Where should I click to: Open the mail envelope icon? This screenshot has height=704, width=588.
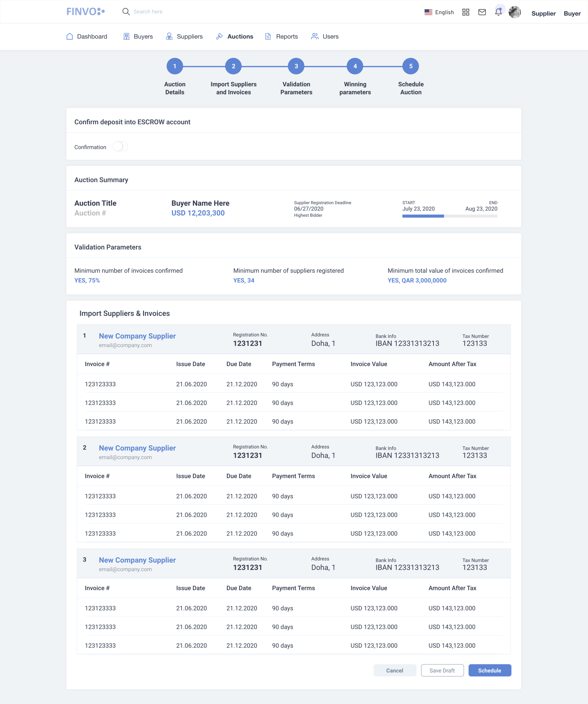pyautogui.click(x=482, y=12)
